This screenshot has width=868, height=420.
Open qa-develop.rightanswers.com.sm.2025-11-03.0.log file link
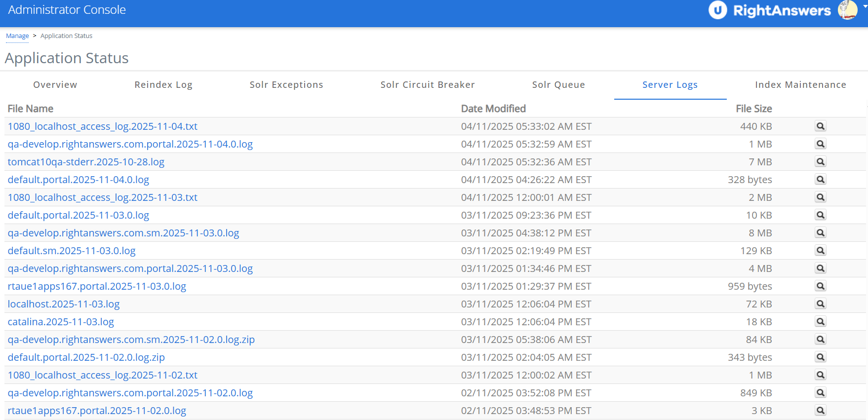[x=123, y=233]
